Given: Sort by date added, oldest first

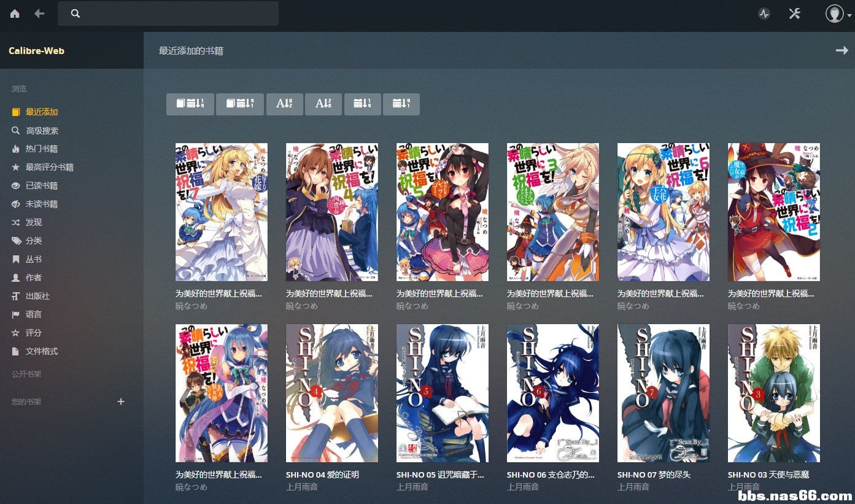Looking at the screenshot, I should [240, 104].
